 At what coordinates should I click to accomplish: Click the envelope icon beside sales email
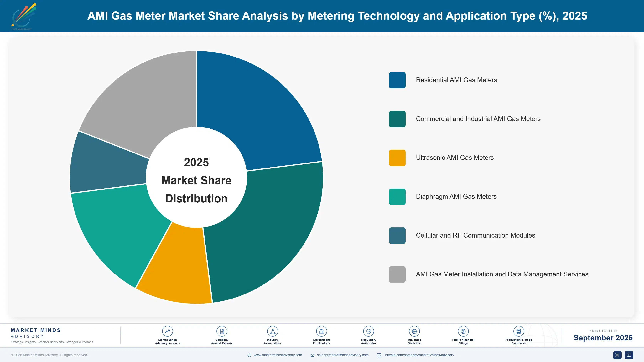click(313, 355)
